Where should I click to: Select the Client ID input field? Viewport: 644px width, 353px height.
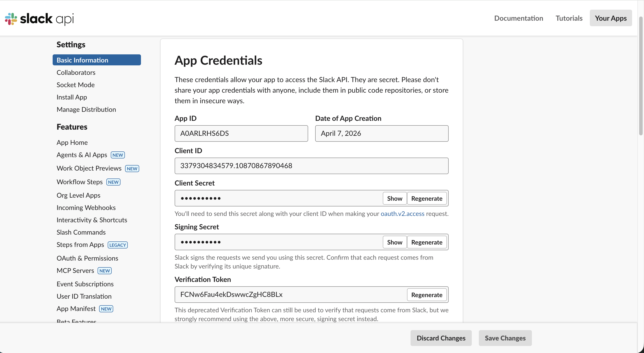tap(311, 166)
